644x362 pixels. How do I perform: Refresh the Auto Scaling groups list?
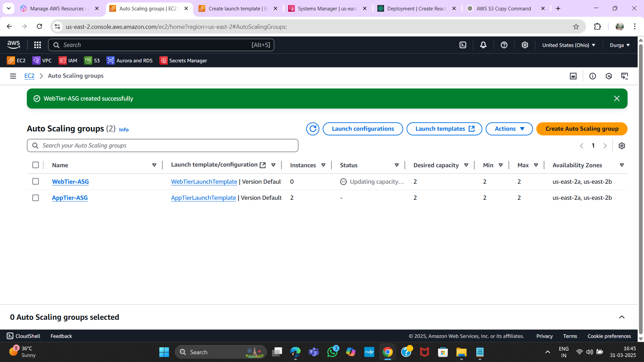pyautogui.click(x=313, y=129)
